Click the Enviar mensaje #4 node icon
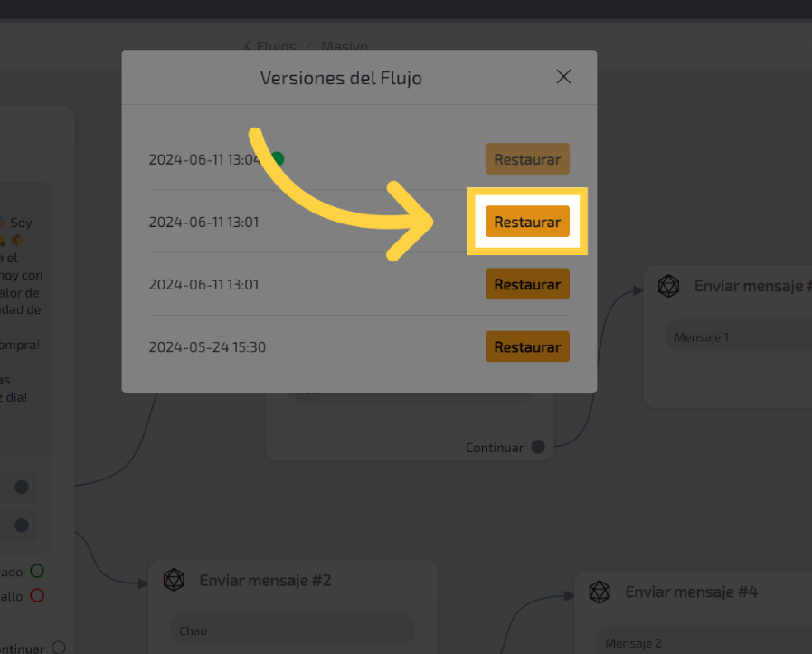812x654 pixels. click(x=600, y=592)
